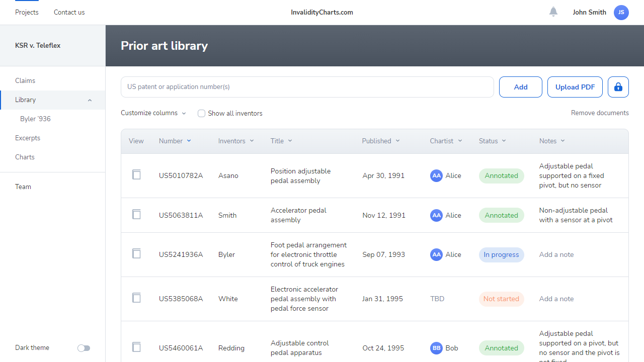This screenshot has width=644, height=362.
Task: View document icon for US5010782A
Action: pos(136,175)
